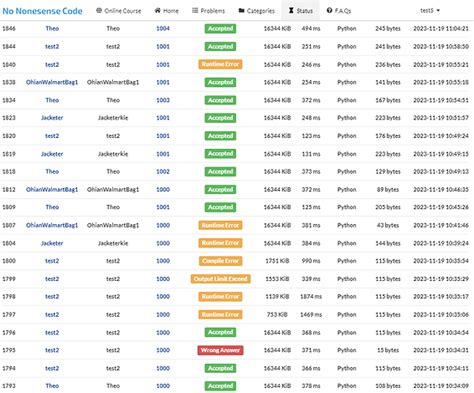Open user test2 in submission 1795
Image resolution: width=474 pixels, height=393 pixels.
coord(52,350)
